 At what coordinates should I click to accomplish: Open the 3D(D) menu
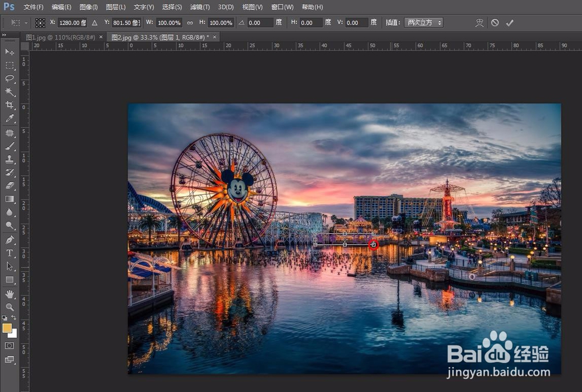(226, 7)
